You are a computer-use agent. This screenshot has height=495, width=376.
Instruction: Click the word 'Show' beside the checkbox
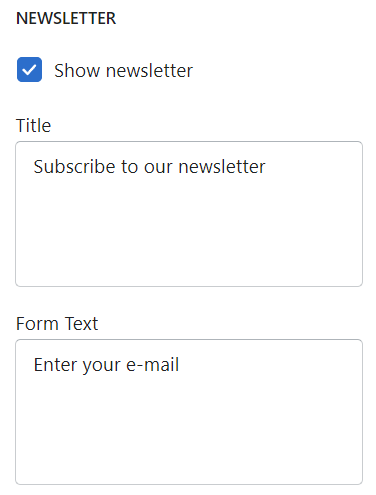(x=77, y=70)
